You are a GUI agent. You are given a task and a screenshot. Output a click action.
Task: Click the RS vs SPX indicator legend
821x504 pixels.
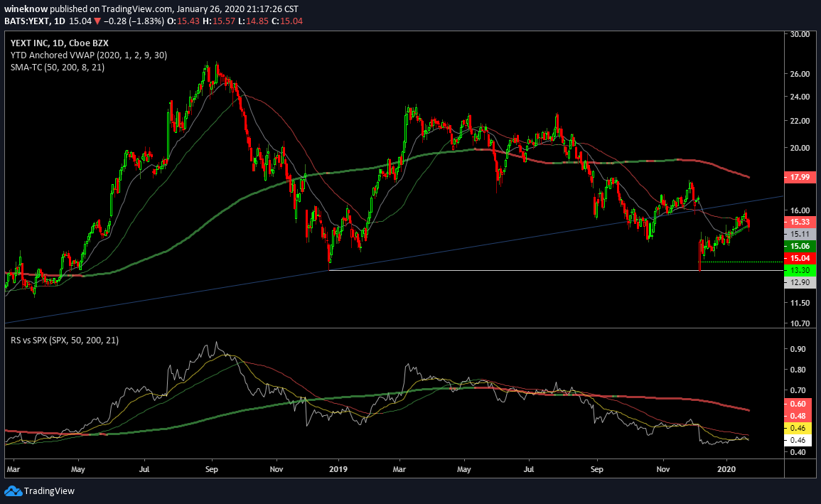coord(65,341)
